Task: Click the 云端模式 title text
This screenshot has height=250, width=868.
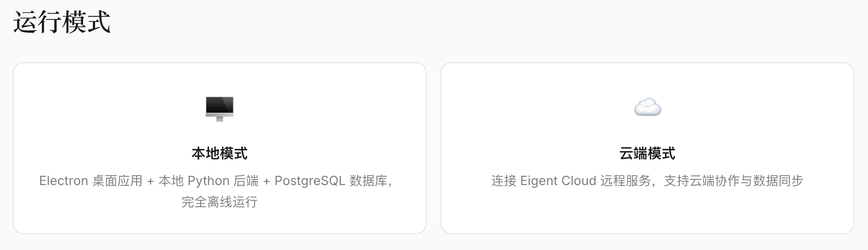Action: [x=647, y=154]
